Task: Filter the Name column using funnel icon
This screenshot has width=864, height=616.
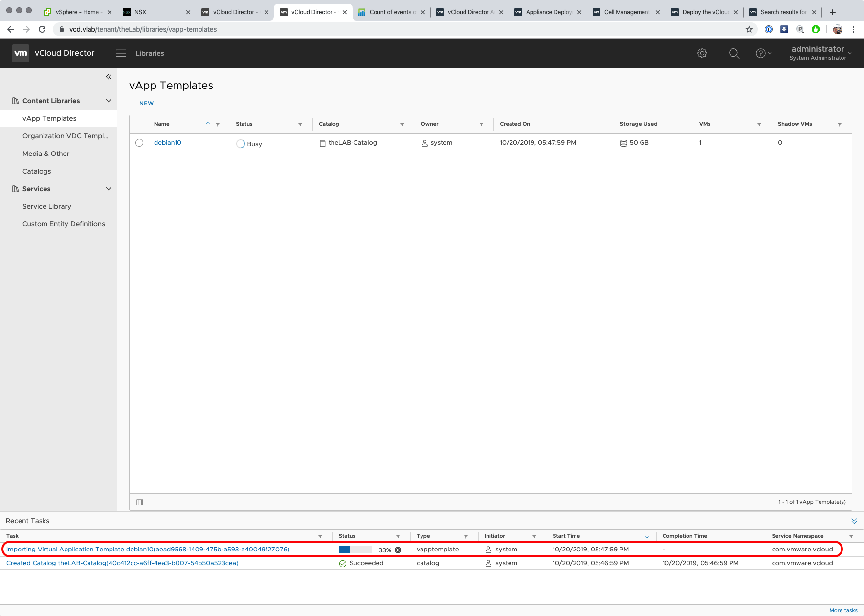Action: coord(218,124)
